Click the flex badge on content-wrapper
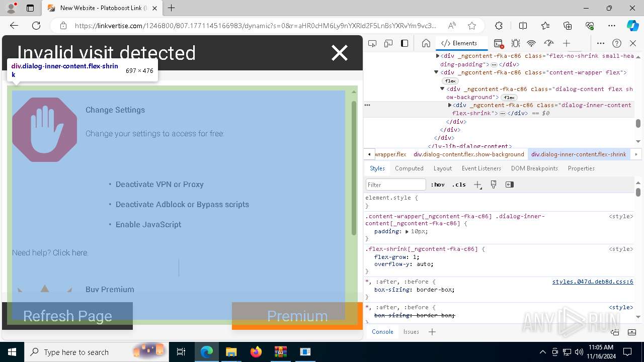Viewport: 644px width, 362px height. (x=450, y=81)
